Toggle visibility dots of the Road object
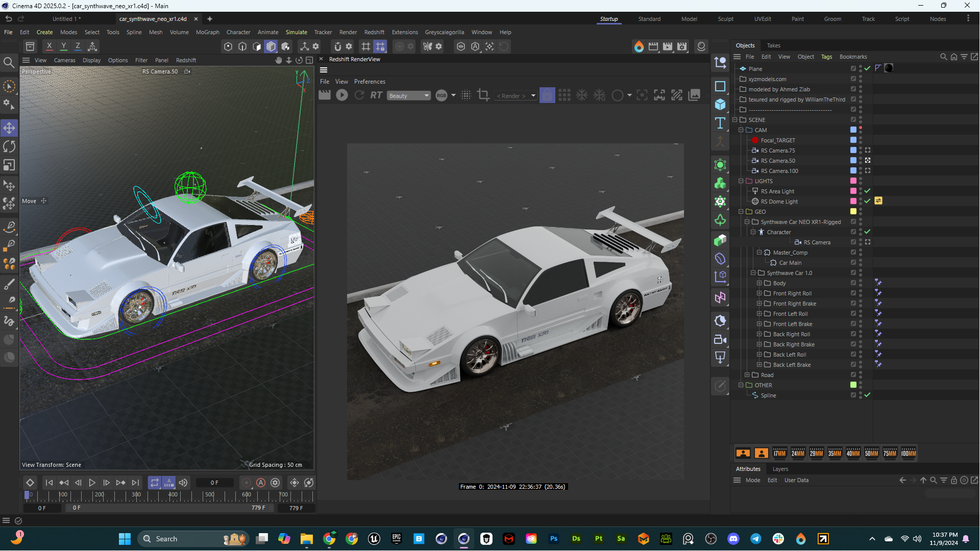980x551 pixels. (861, 375)
